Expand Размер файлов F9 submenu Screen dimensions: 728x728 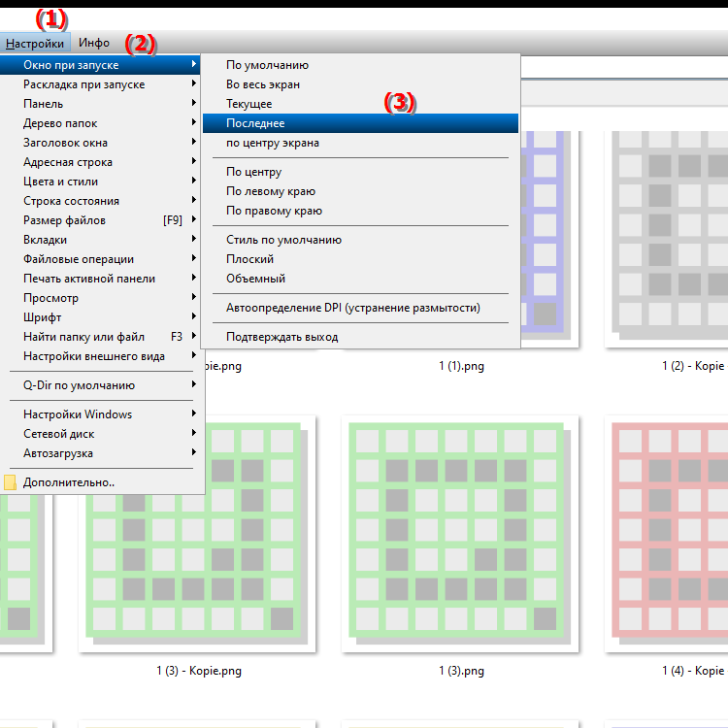tap(100, 220)
